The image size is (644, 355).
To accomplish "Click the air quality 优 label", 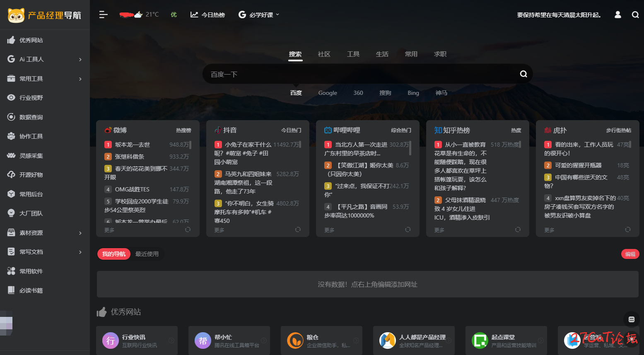I will click(x=174, y=14).
